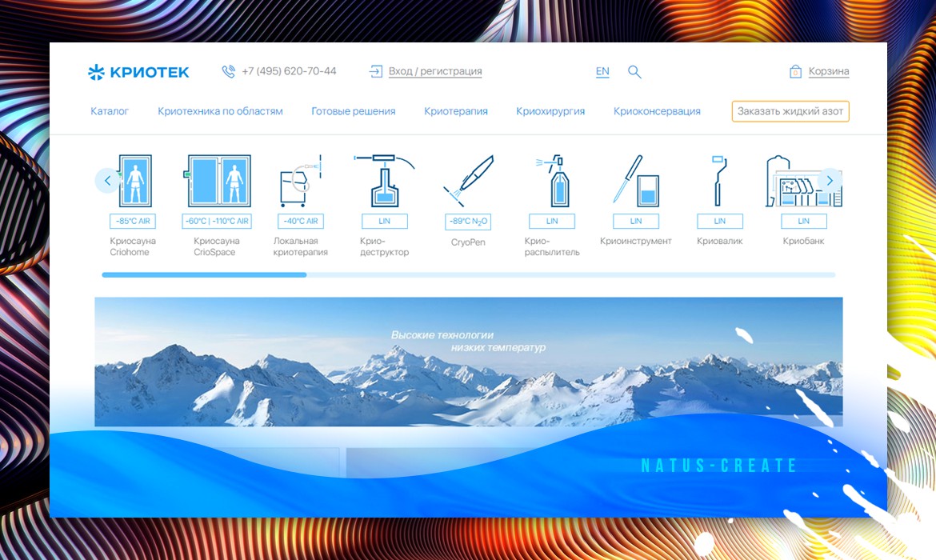Screen dimensions: 936x560
Task: Open the Готовые решения menu
Action: [x=354, y=111]
